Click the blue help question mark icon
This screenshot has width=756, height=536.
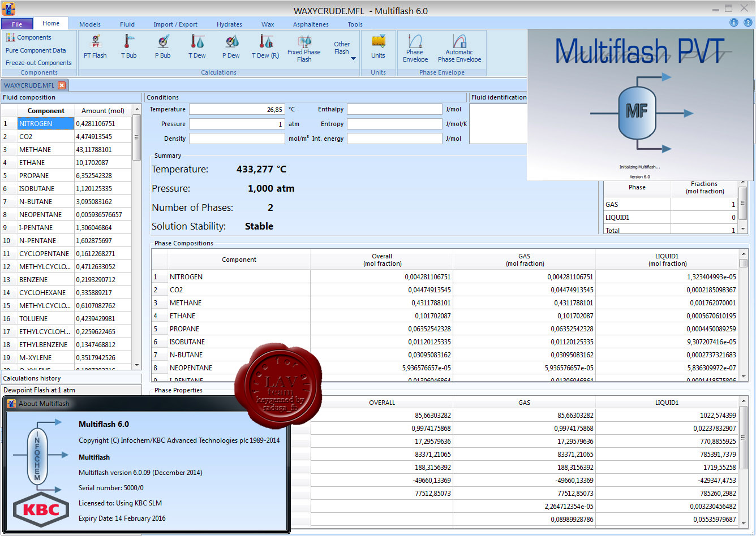coord(748,23)
